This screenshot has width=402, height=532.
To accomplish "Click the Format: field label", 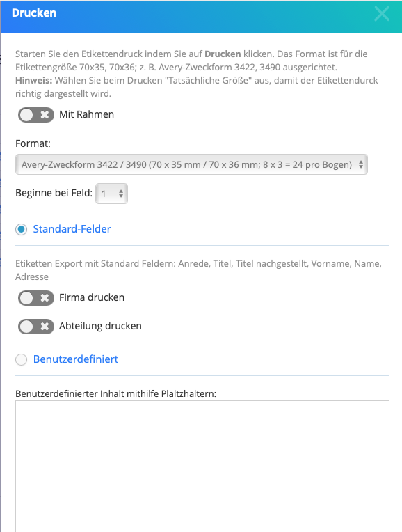I will [33, 143].
